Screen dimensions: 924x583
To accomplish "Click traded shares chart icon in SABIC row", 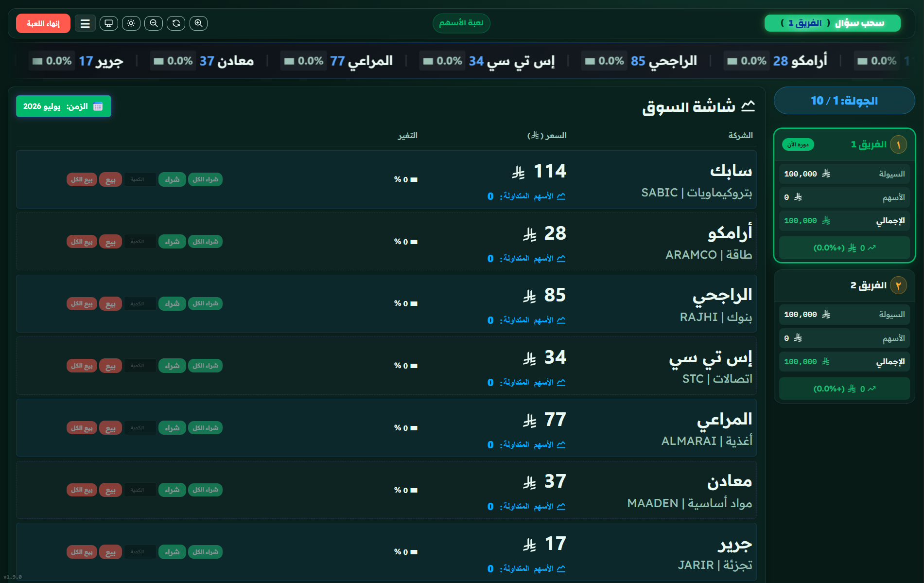I will click(561, 196).
